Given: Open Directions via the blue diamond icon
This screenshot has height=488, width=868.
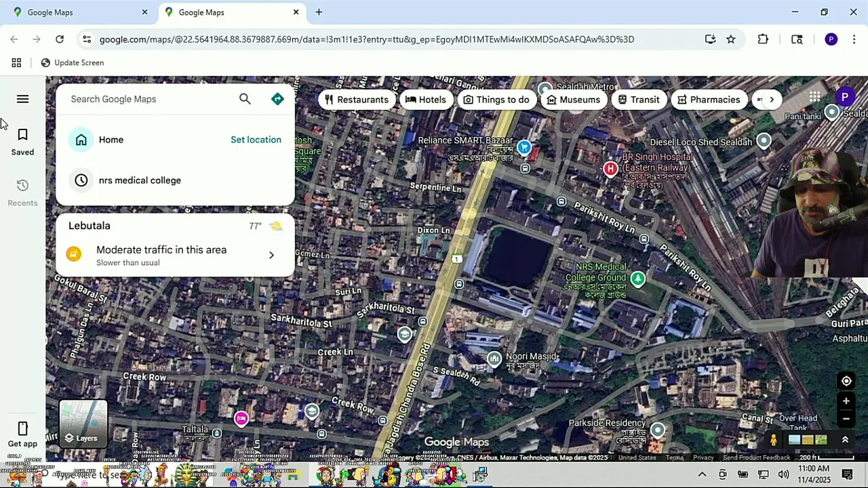Looking at the screenshot, I should pos(277,99).
